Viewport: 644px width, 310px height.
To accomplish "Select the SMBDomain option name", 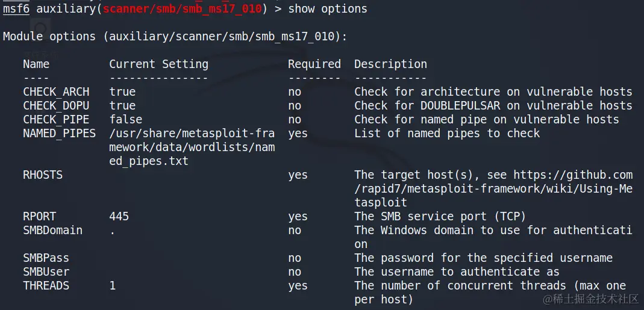I will click(x=52, y=230).
